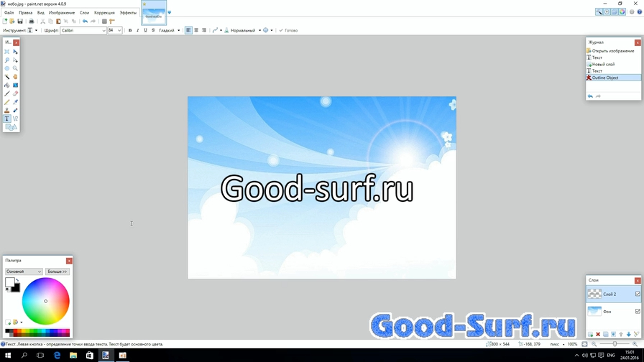Click the Add New Layer icon
The width and height of the screenshot is (644, 362).
(590, 335)
